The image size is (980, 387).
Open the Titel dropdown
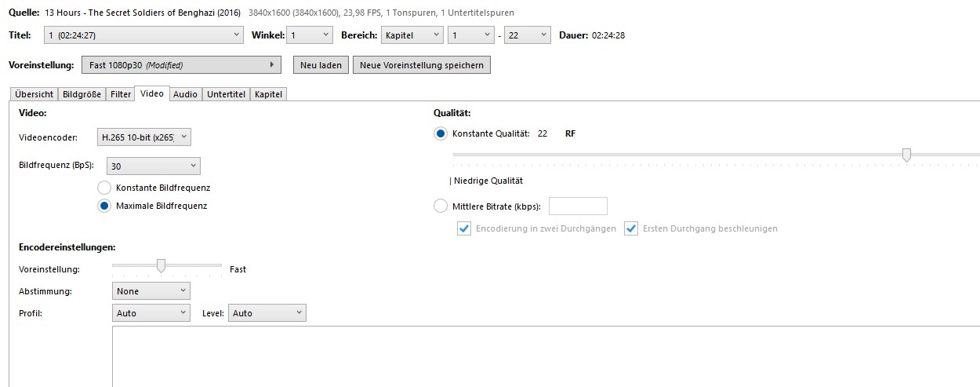coord(143,35)
